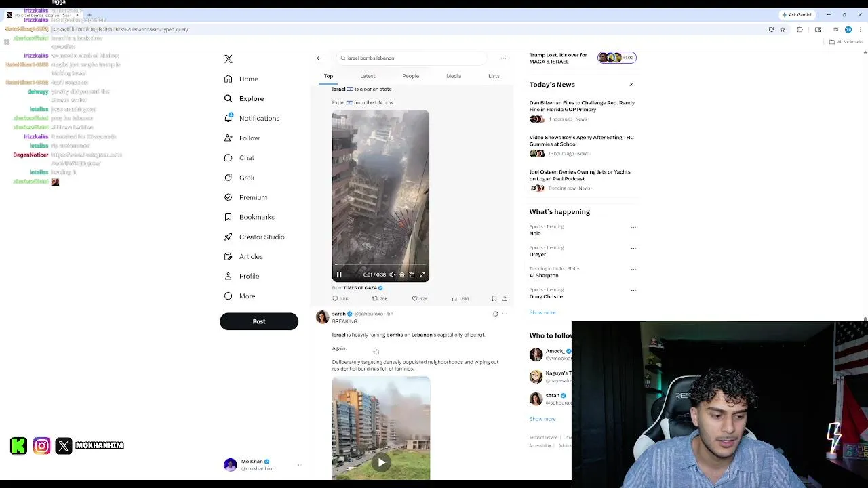
Task: Expand the More menu in the sidebar
Action: tap(239, 296)
